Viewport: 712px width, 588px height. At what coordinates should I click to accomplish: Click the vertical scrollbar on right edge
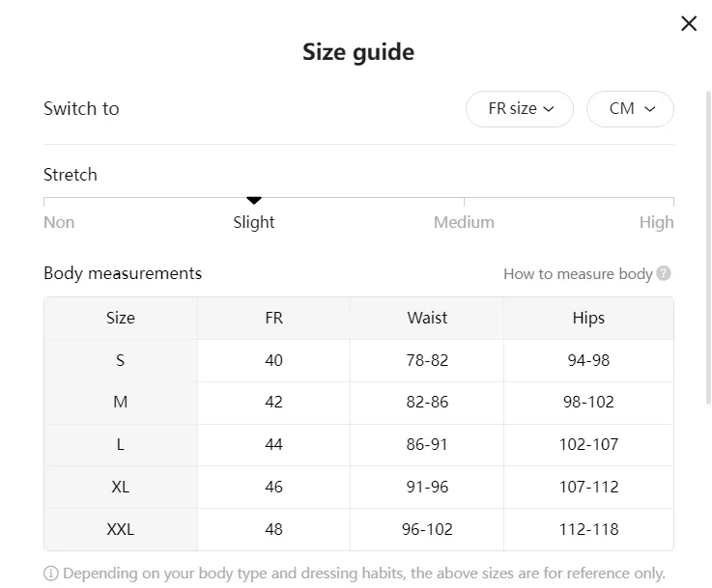tap(708, 247)
